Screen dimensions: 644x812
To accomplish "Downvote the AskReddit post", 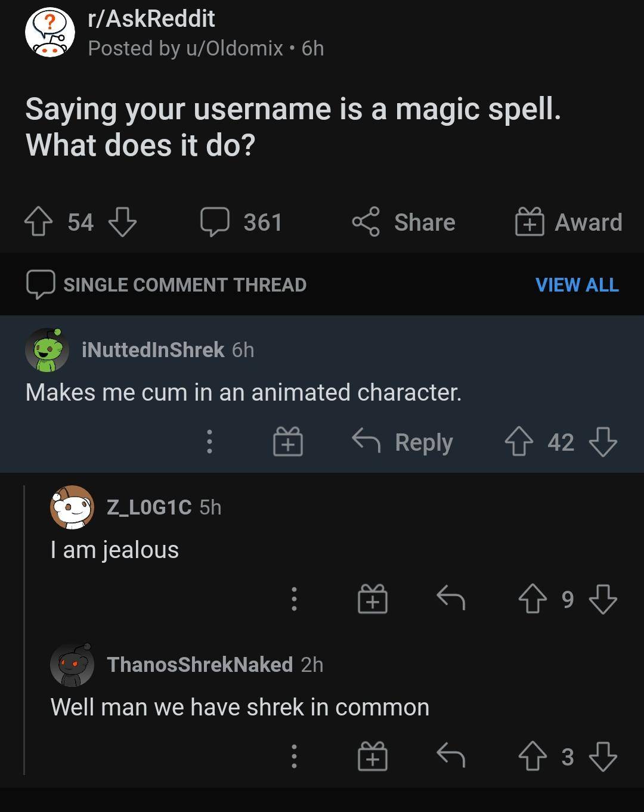I will (123, 222).
